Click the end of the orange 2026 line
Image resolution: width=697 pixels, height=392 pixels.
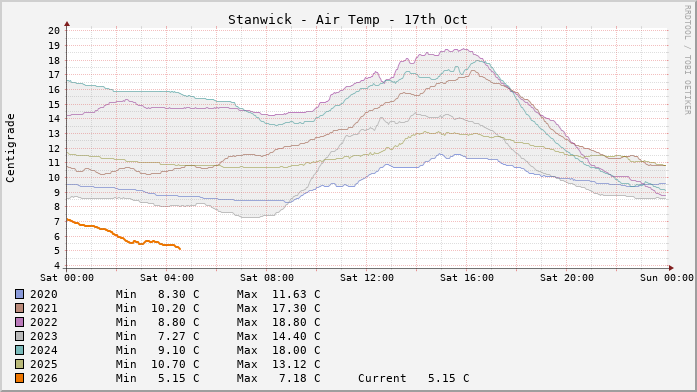[180, 248]
